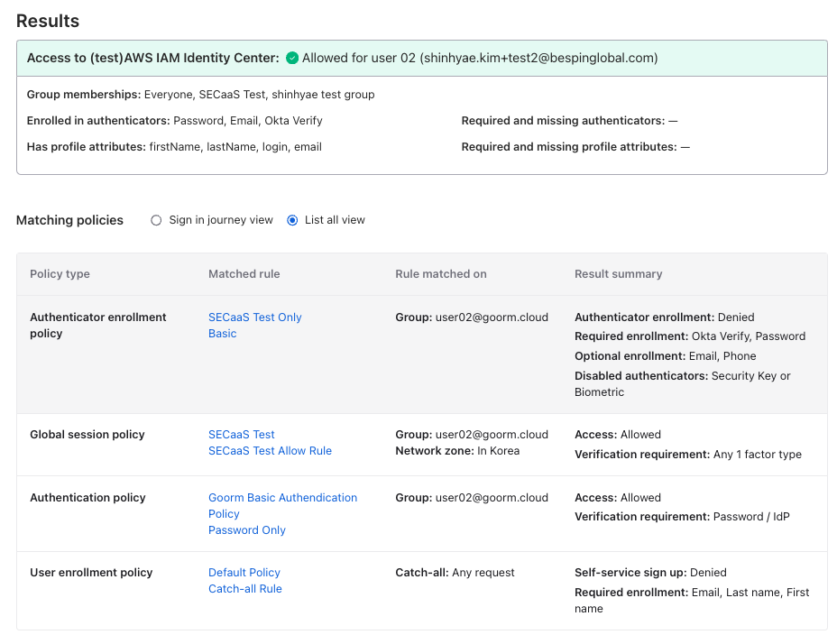Image resolution: width=837 pixels, height=644 pixels.
Task: Select the List all view radio button
Action: [292, 220]
